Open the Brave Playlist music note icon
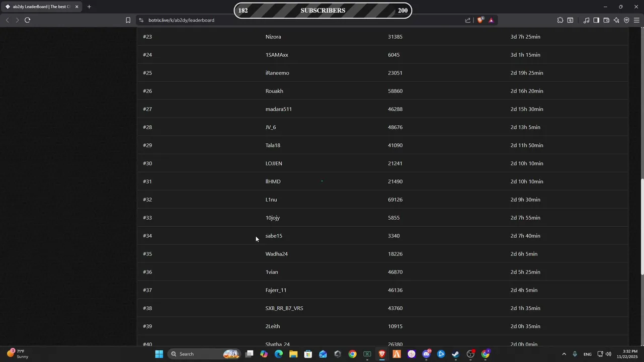This screenshot has height=362, width=644. [586, 20]
